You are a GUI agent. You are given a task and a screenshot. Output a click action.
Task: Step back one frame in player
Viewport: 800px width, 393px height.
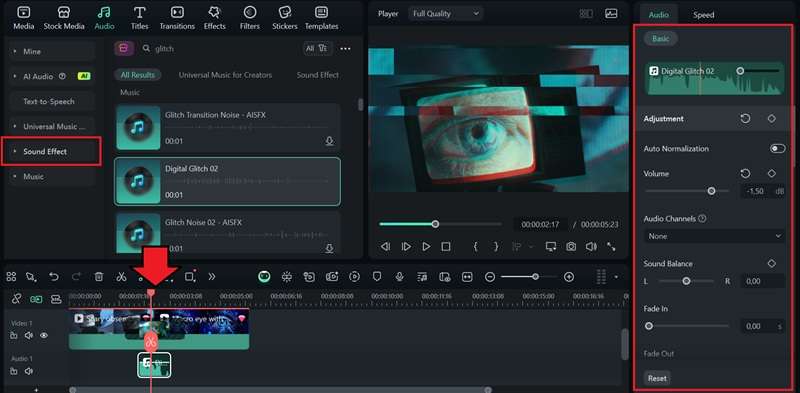coord(385,247)
